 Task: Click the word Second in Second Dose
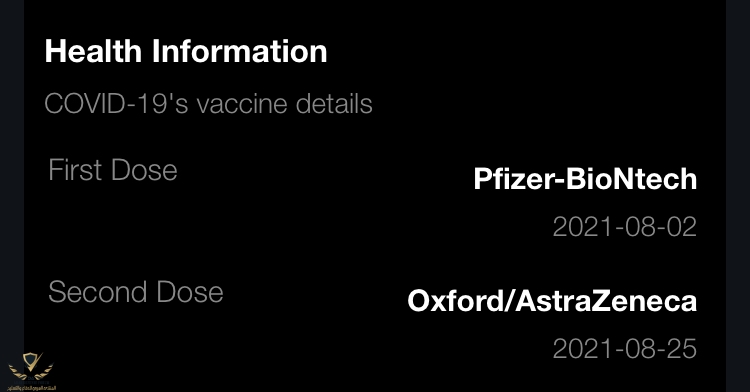(98, 292)
